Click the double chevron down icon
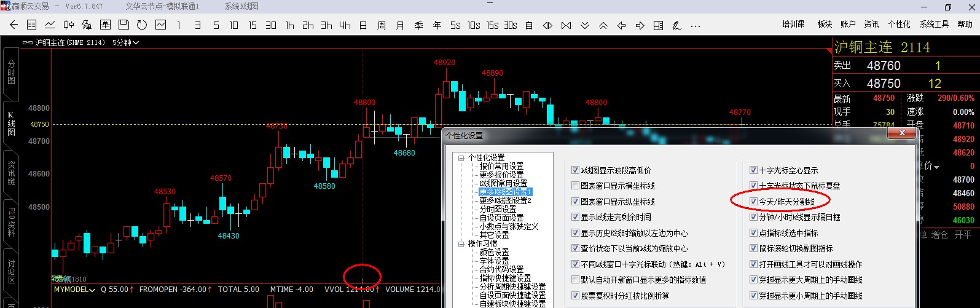 click(x=585, y=25)
